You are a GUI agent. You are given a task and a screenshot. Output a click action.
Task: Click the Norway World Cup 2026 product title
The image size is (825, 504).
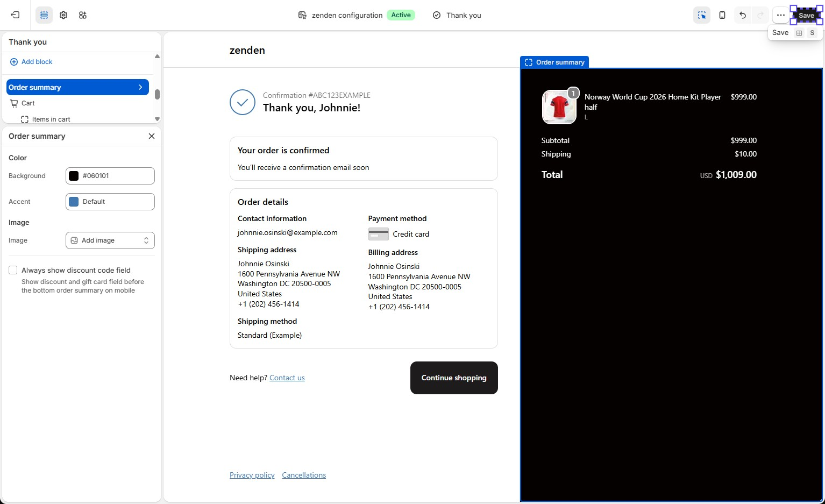coord(653,102)
